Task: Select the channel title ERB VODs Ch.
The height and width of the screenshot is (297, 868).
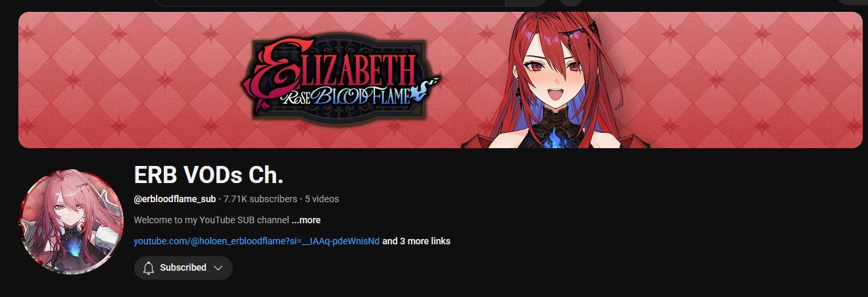Action: coord(209,175)
